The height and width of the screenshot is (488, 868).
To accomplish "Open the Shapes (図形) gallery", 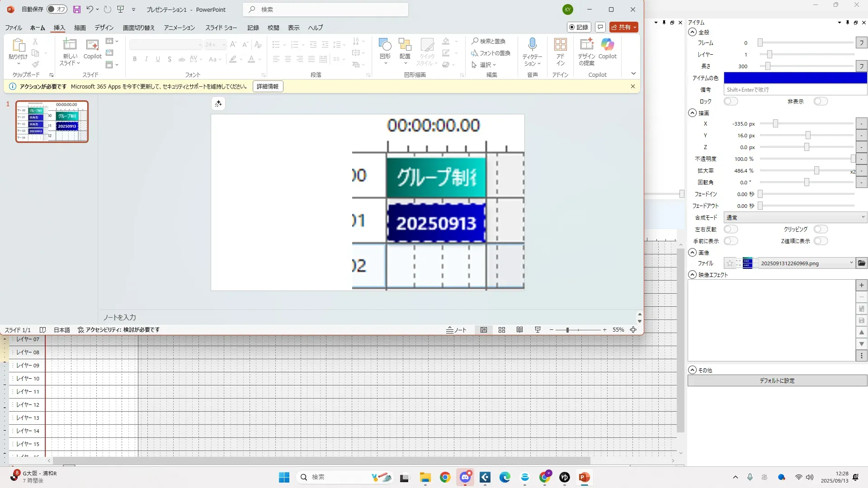I will (385, 45).
